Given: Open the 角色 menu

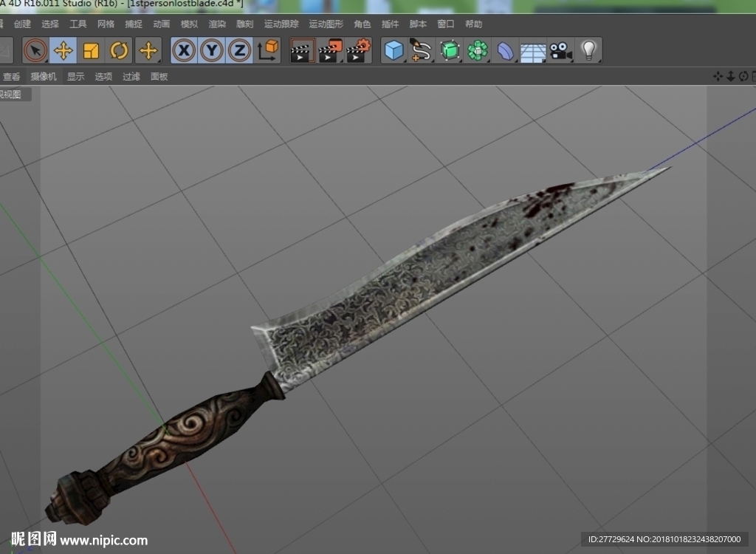Looking at the screenshot, I should point(362,24).
